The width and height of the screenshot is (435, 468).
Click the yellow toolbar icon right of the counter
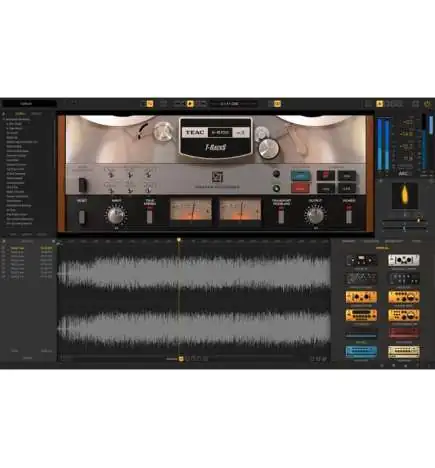277,104
